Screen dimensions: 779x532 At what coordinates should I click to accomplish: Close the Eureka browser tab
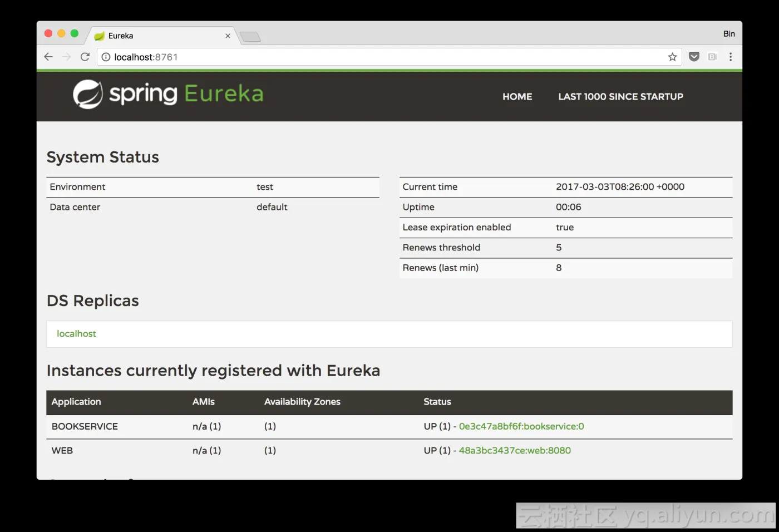pyautogui.click(x=228, y=36)
